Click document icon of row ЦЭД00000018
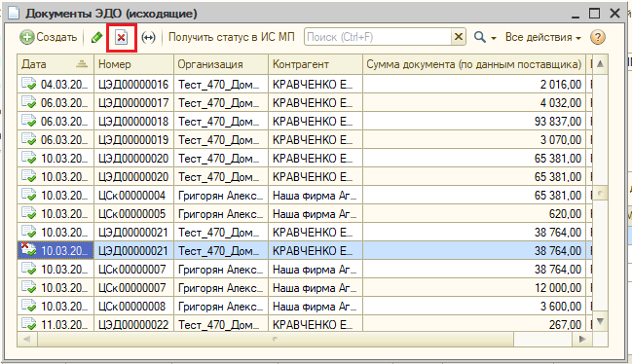 point(28,122)
